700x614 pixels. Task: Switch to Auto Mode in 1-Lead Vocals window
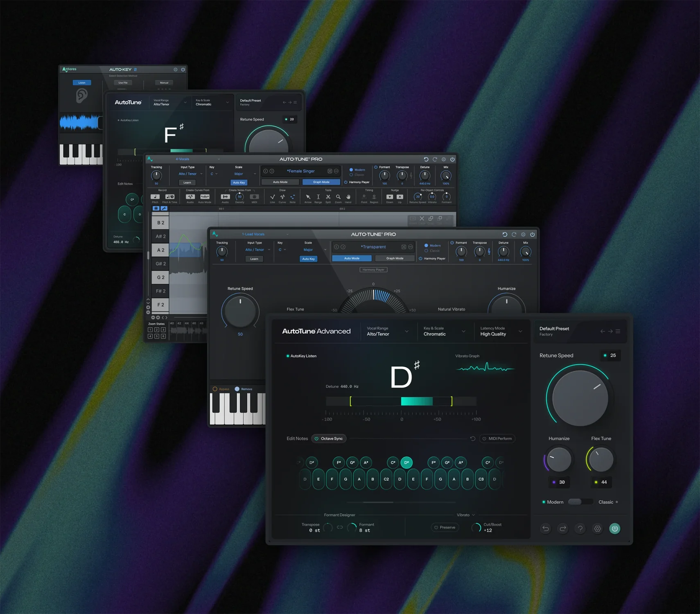(x=352, y=258)
